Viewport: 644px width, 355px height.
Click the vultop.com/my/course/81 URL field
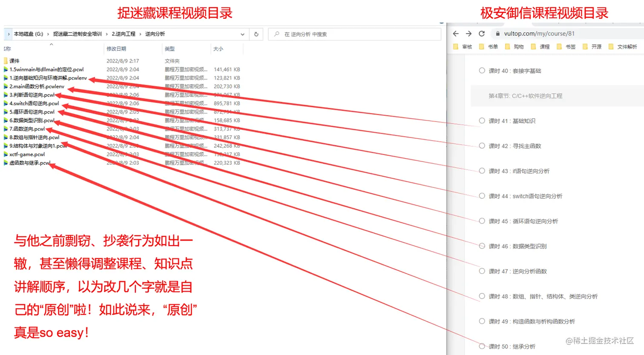tap(539, 34)
